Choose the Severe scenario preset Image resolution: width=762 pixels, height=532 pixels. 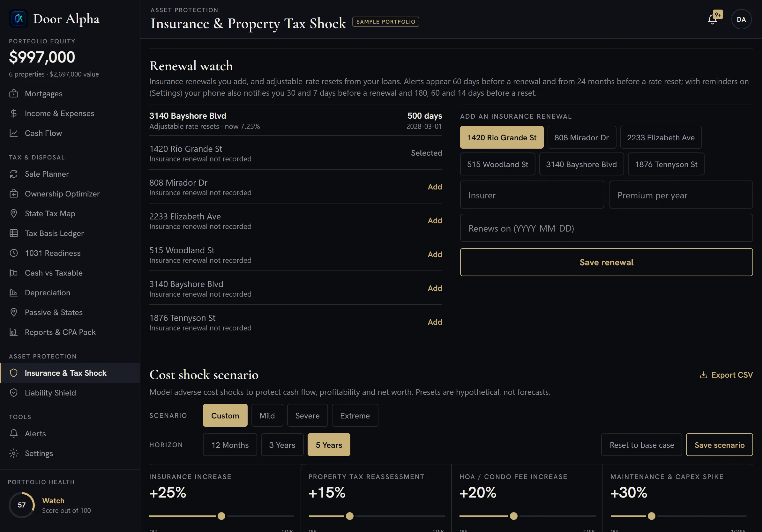[x=307, y=415]
